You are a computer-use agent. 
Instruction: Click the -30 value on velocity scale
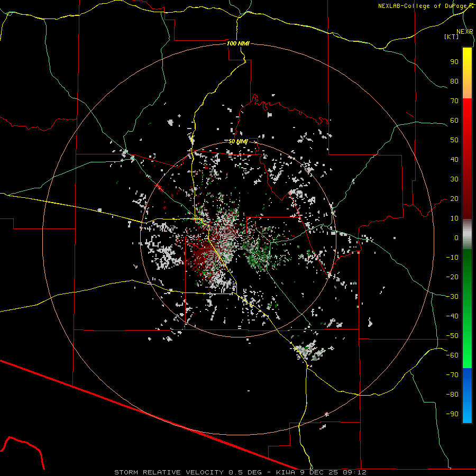452,297
